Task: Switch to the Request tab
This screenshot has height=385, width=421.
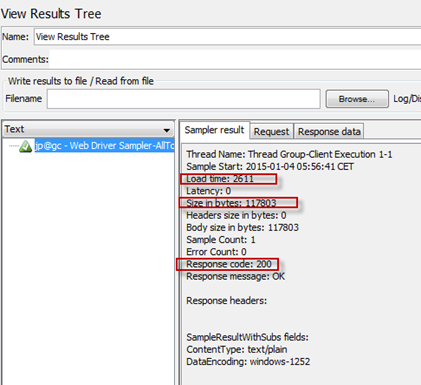Action: click(271, 132)
